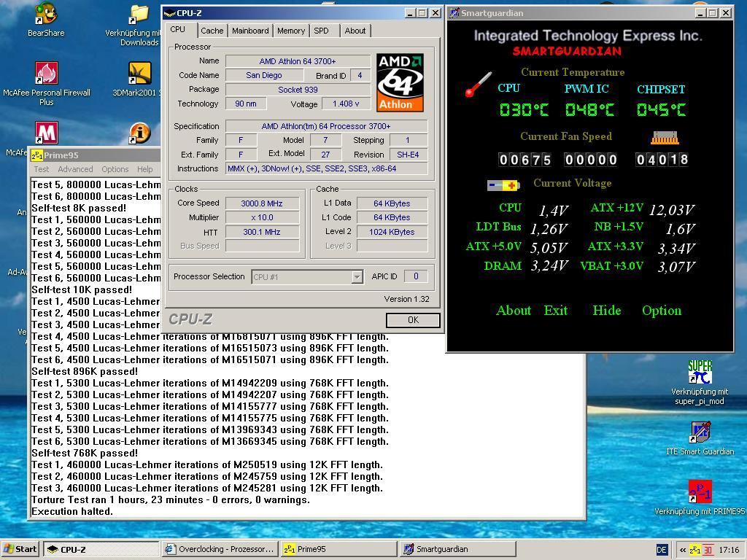Viewport: 747px width, 560px height.
Task: Click OK in the CPU-Z window
Action: 413,320
